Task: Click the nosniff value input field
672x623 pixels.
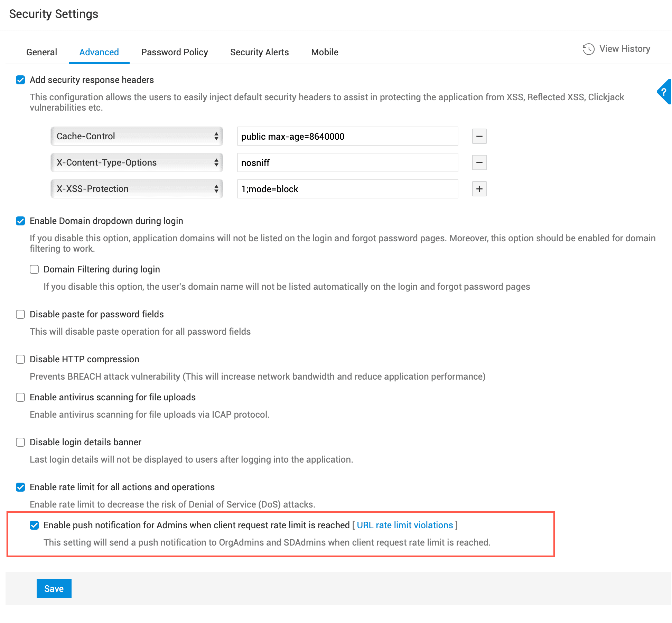Action: point(347,162)
